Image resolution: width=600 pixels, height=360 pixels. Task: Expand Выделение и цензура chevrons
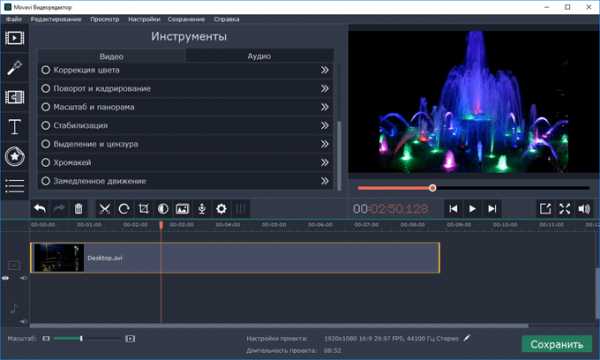[324, 144]
